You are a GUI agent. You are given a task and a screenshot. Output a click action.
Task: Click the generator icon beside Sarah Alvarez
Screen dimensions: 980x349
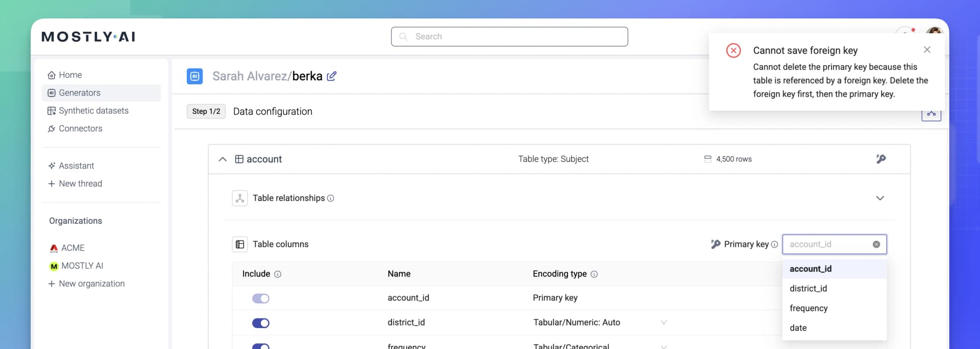tap(195, 76)
